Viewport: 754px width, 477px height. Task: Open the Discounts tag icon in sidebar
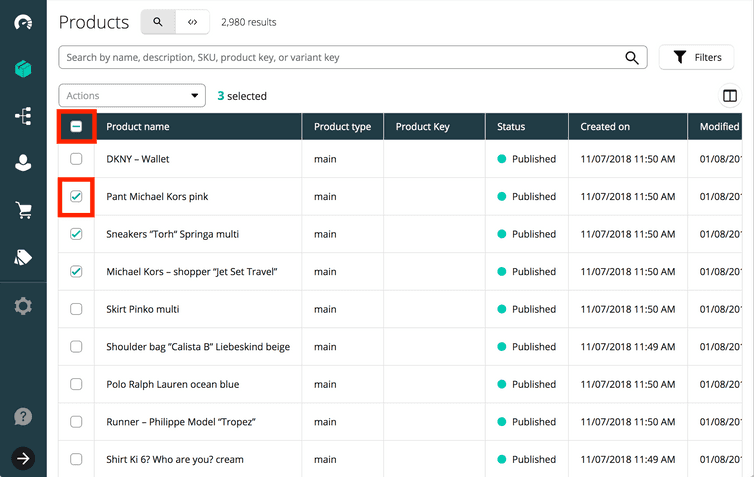pos(23,258)
